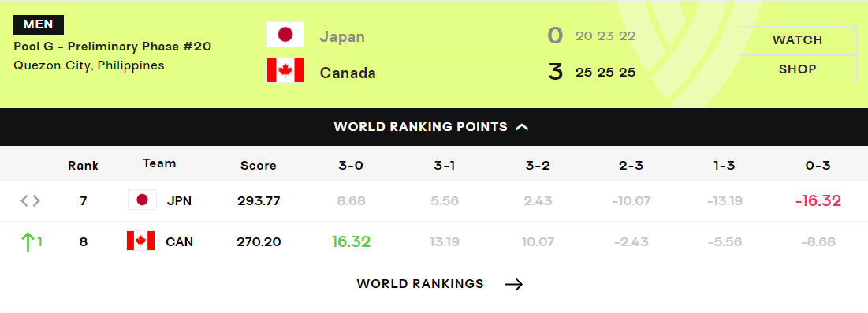Open the World Rankings link
The height and width of the screenshot is (314, 868).
coord(420,284)
